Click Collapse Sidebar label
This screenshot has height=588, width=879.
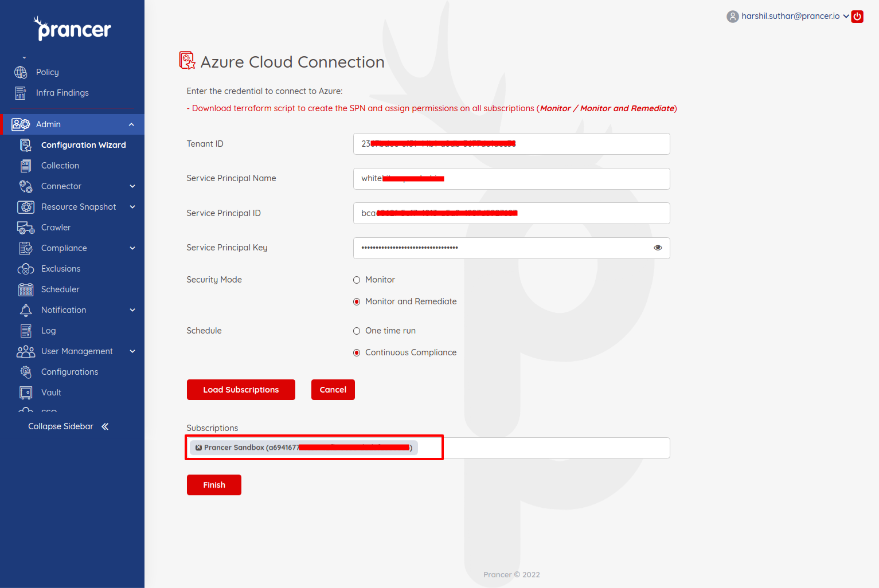coord(61,426)
